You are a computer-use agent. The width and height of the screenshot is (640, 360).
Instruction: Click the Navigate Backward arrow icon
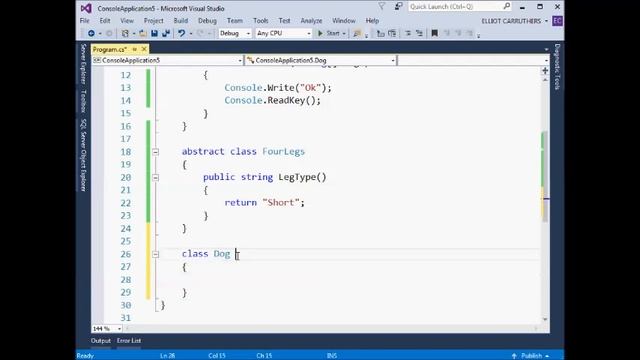click(91, 33)
